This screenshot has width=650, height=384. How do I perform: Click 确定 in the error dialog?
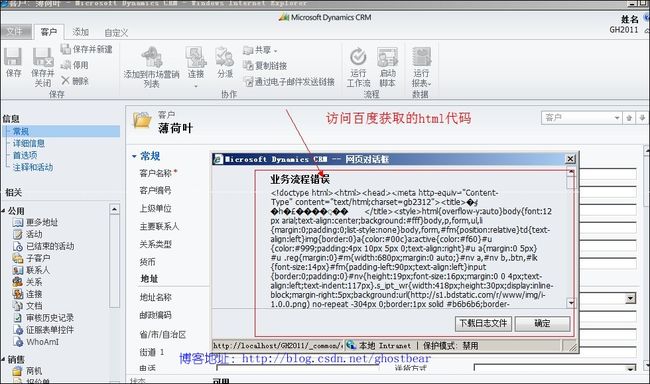pos(542,323)
